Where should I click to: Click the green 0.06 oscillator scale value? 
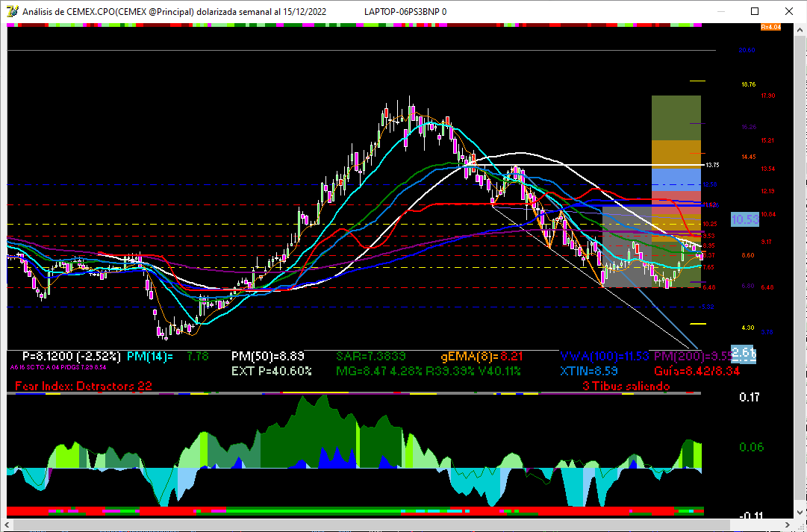[x=751, y=447]
